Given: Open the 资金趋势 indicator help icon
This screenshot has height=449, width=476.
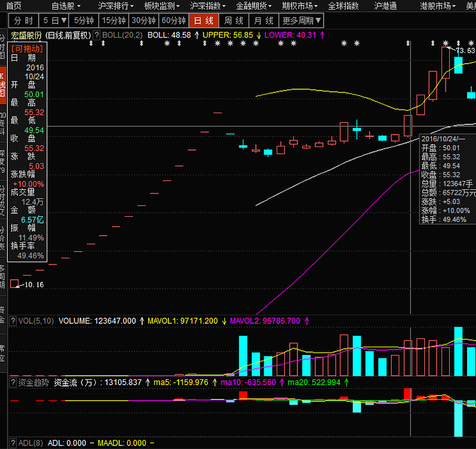Looking at the screenshot, I should tap(13, 382).
